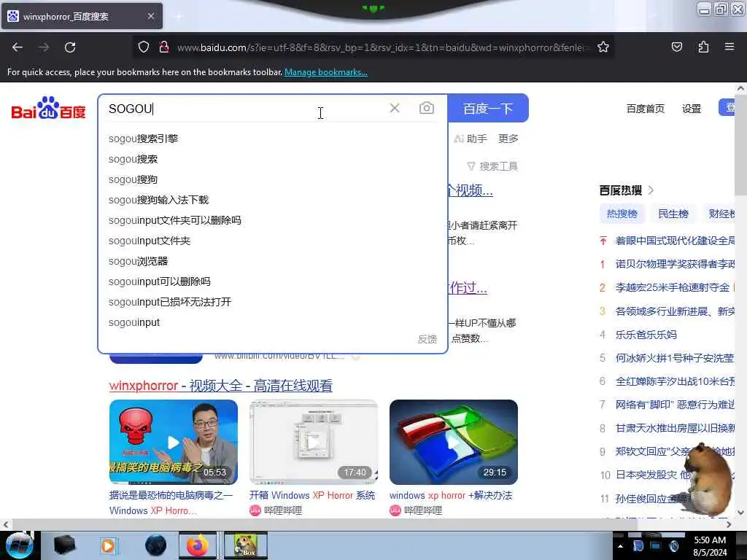Image resolution: width=747 pixels, height=560 pixels.
Task: Play the 05:53 video thumbnail
Action: (174, 442)
